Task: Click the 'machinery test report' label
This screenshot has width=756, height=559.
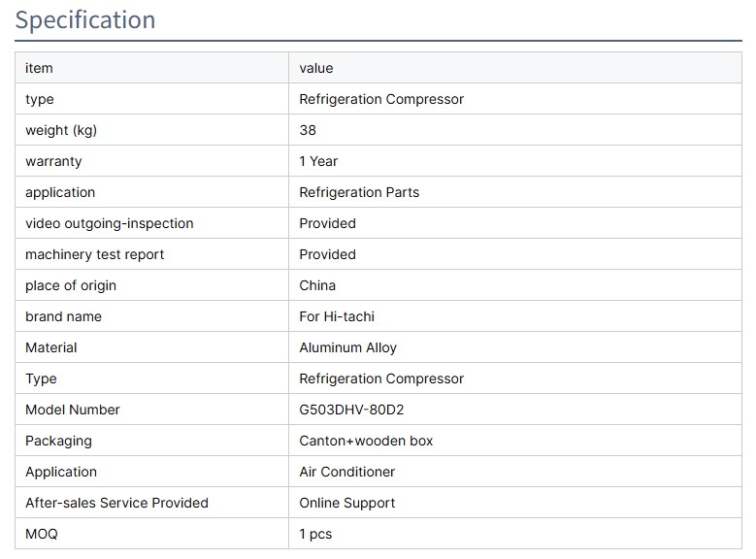Action: [95, 254]
